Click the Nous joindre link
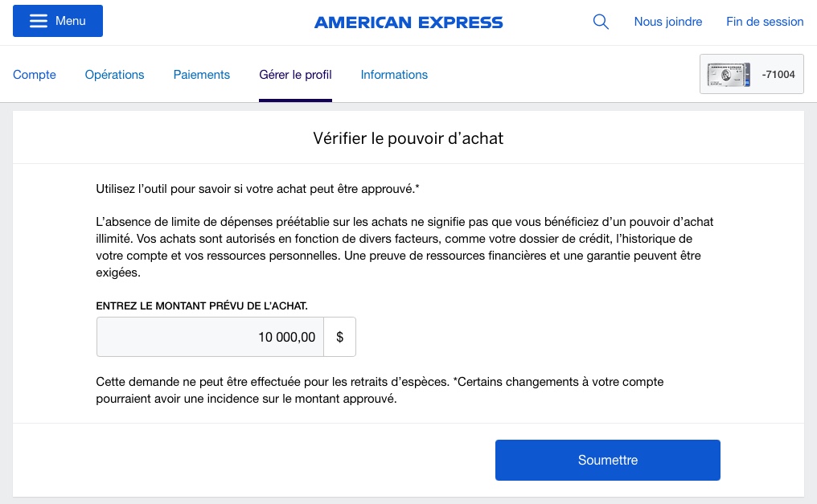The height and width of the screenshot is (504, 817). (667, 22)
